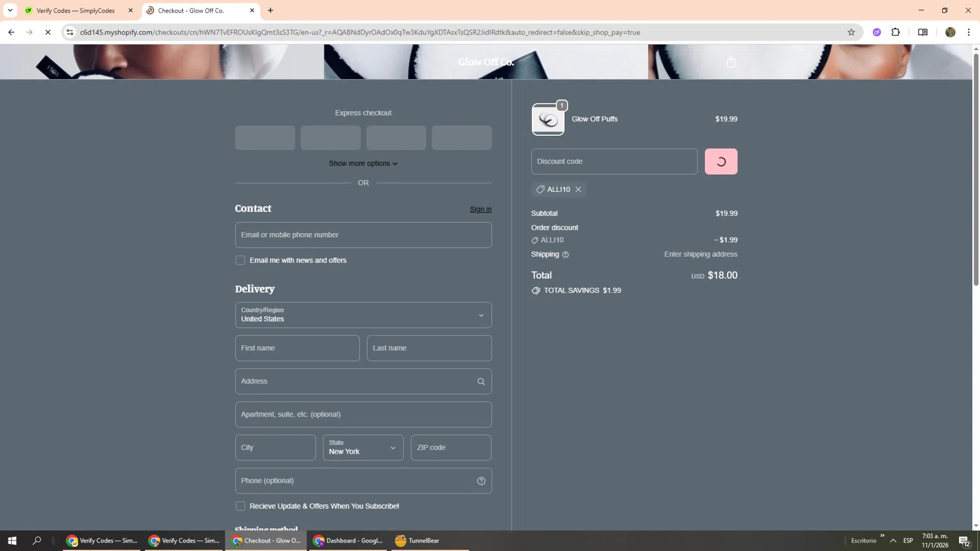Open browser extensions puzzle icon

coord(896,32)
